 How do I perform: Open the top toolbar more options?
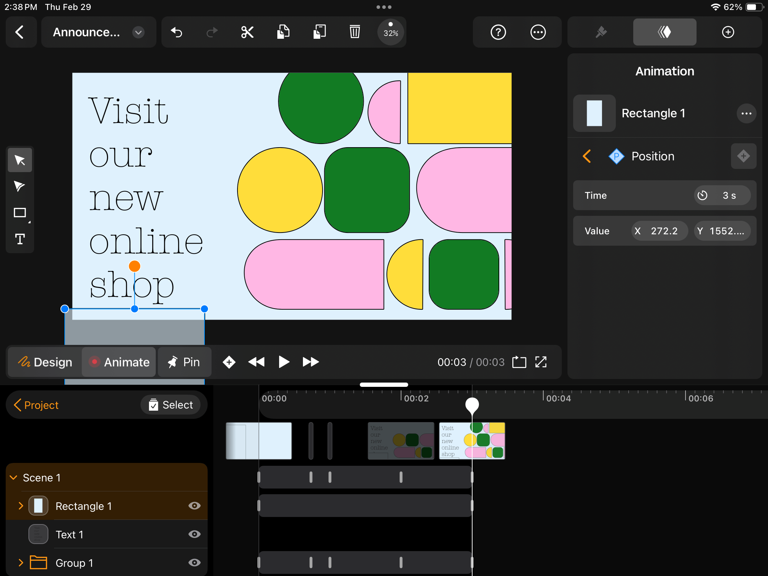[x=538, y=32]
